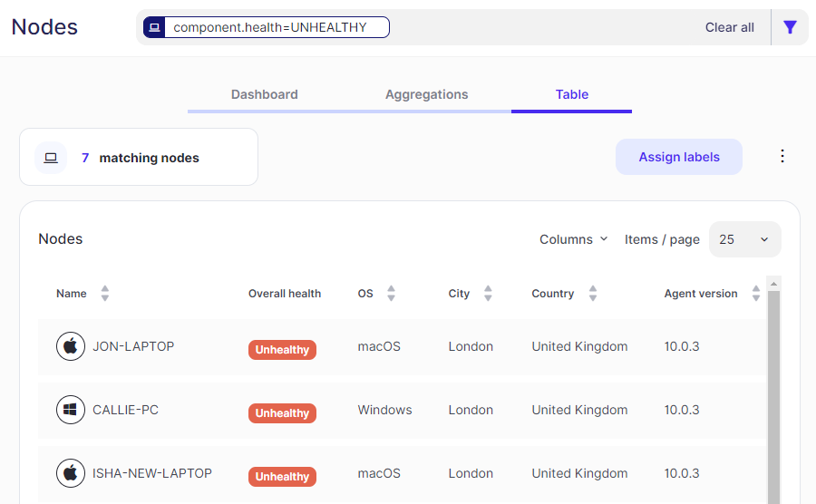Switch to the Dashboard tab
This screenshot has width=816, height=504.
coord(264,94)
